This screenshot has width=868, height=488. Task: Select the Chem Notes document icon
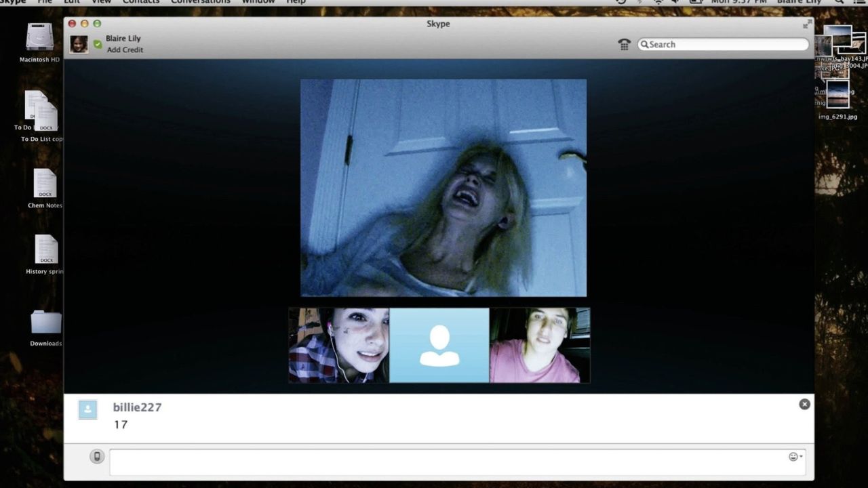[45, 184]
